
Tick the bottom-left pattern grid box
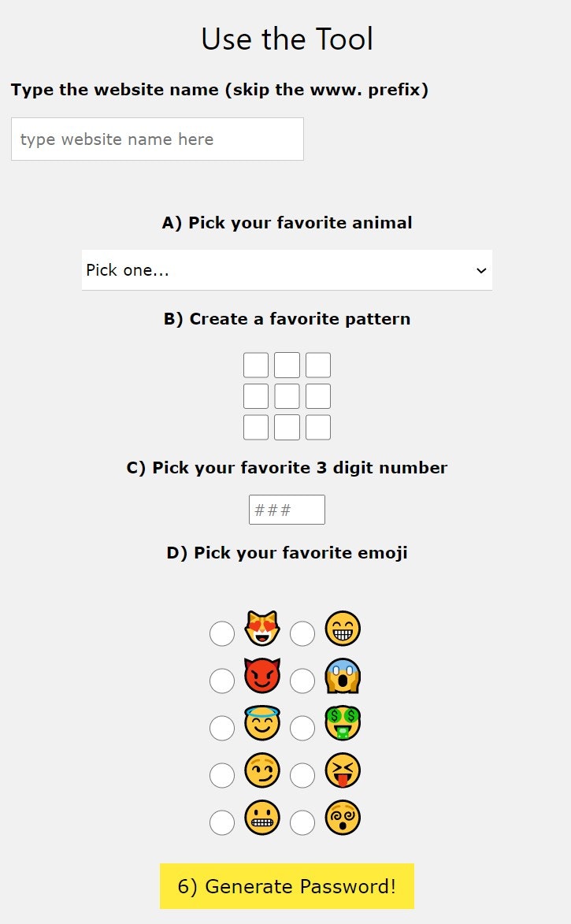[x=256, y=427]
